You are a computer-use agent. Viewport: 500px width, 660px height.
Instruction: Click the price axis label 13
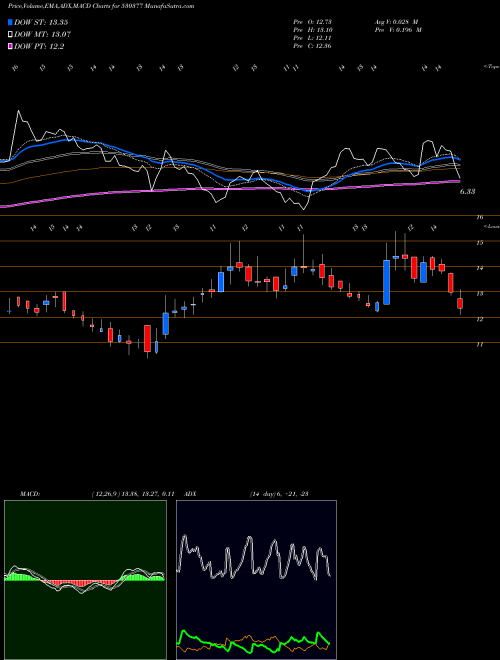480,294
